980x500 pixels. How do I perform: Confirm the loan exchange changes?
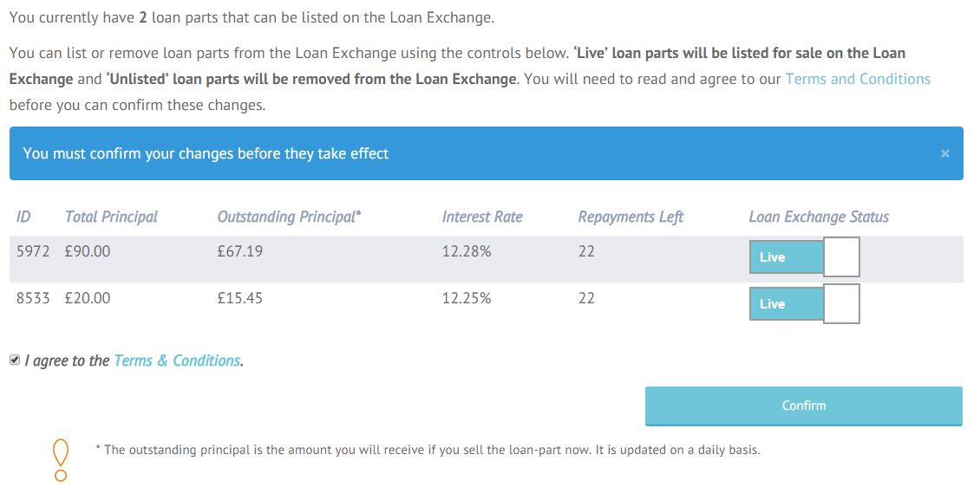pyautogui.click(x=804, y=406)
